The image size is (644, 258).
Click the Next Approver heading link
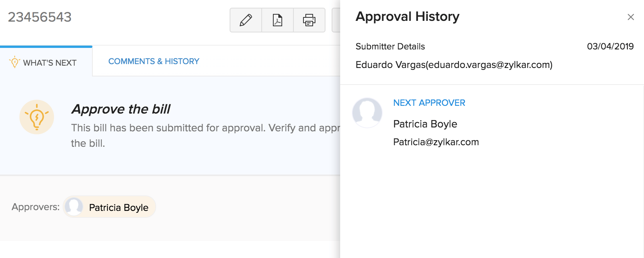pyautogui.click(x=429, y=103)
